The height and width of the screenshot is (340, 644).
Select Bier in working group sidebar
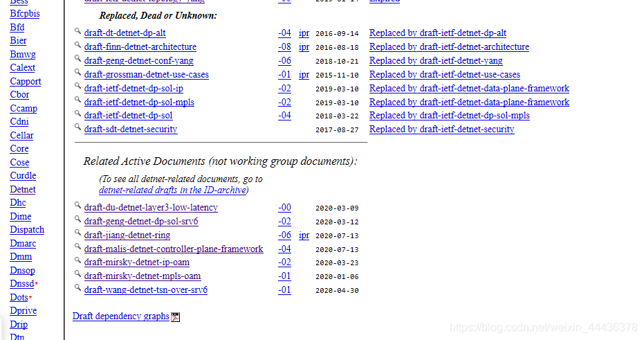tap(18, 41)
